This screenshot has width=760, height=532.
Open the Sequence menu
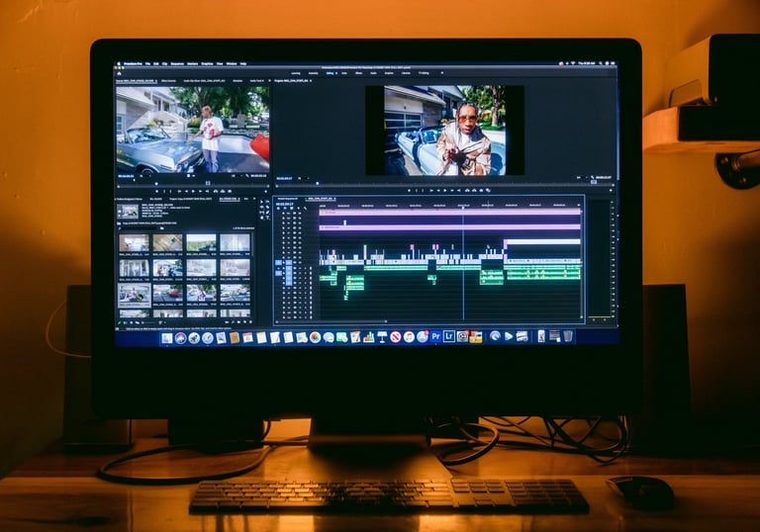177,64
